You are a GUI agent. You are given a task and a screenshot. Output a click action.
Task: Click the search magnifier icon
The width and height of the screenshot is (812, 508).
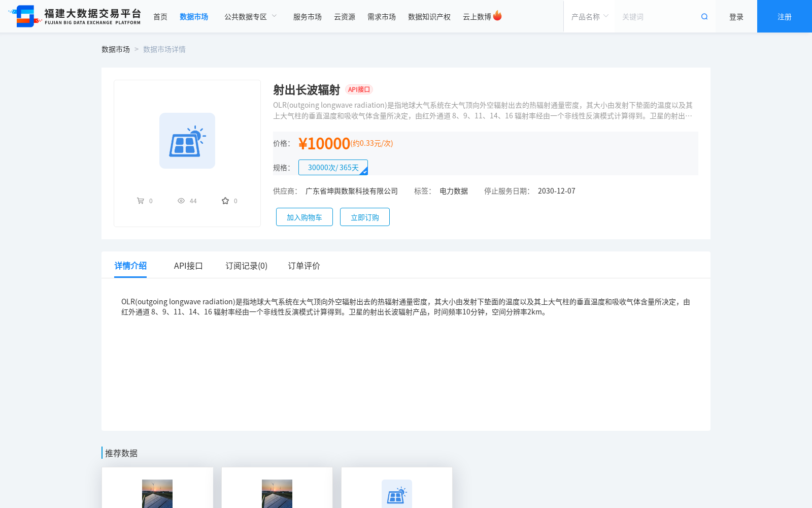[704, 17]
